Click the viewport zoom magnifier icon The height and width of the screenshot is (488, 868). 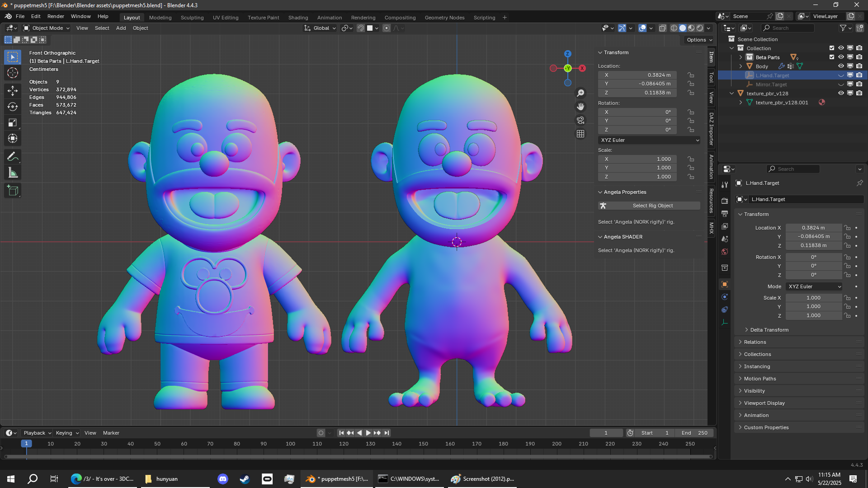coord(580,93)
